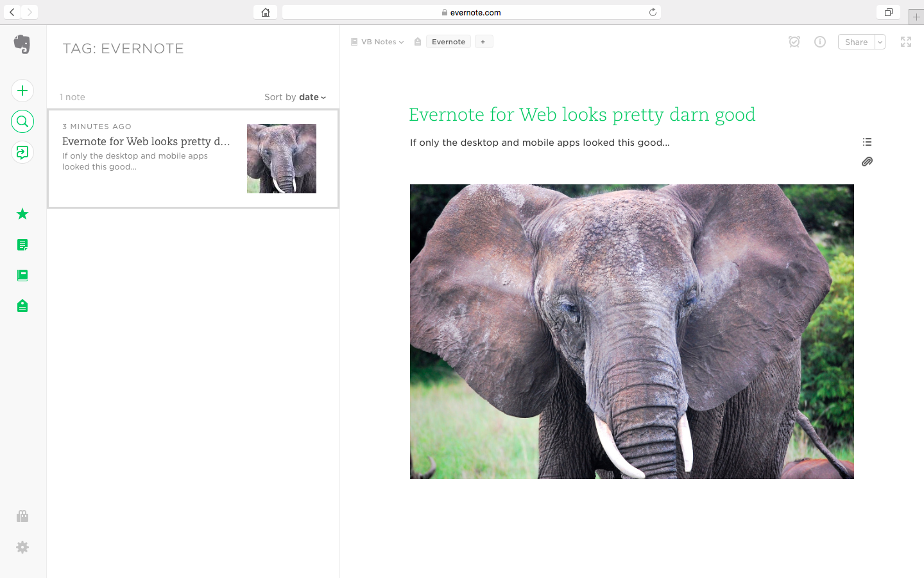The width and height of the screenshot is (924, 578).
Task: Click the Evernote elephant logo
Action: click(x=22, y=44)
